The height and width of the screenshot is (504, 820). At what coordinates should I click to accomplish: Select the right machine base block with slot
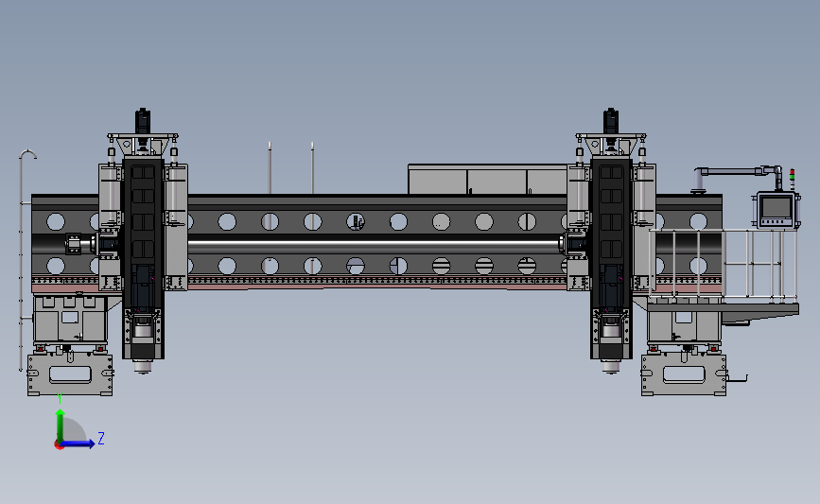pos(684,374)
